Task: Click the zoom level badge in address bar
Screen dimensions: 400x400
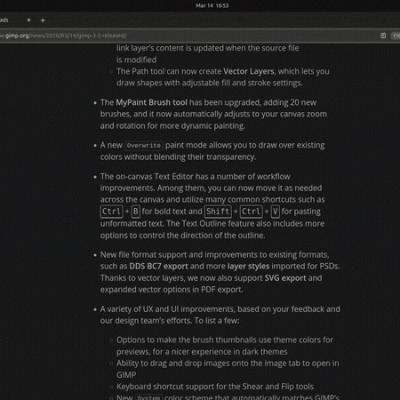Action: pyautogui.click(x=396, y=35)
